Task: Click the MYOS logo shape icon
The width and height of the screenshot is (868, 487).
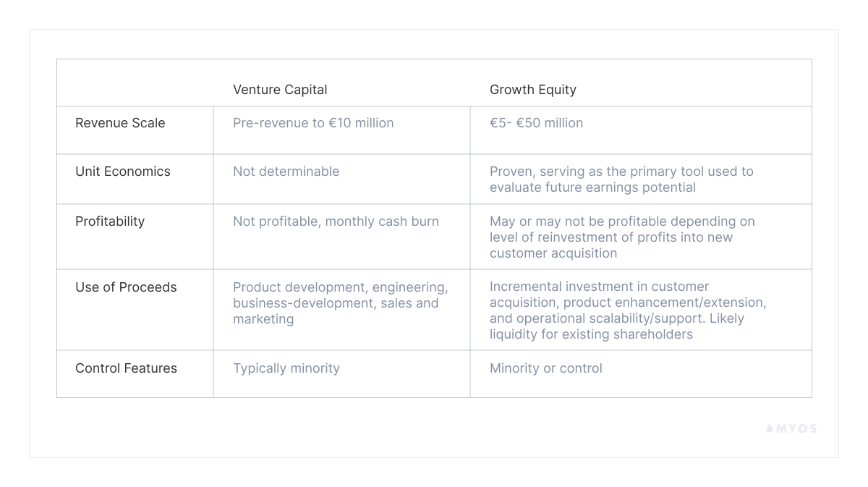Action: (x=770, y=429)
